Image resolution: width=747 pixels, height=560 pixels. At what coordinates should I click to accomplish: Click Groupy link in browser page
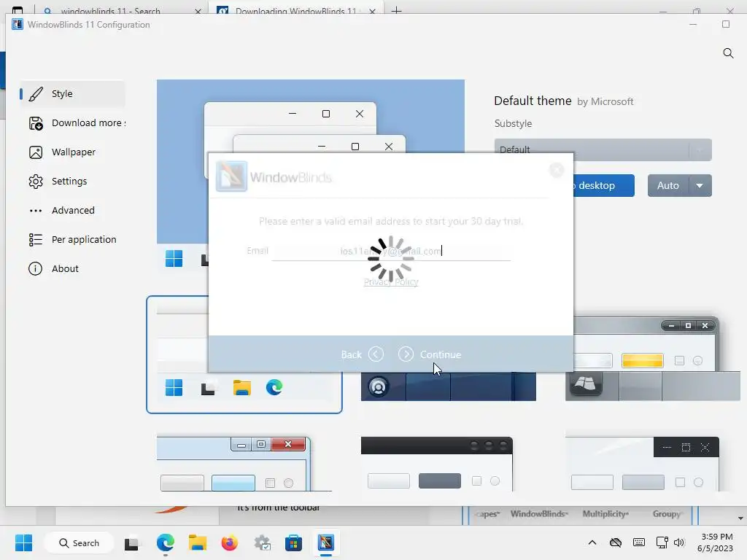[667, 514]
